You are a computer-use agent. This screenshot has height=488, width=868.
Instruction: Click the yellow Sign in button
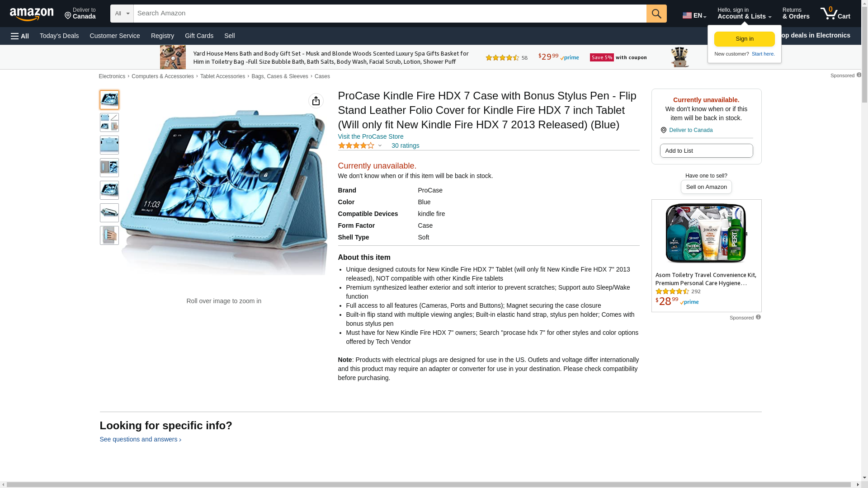click(745, 39)
